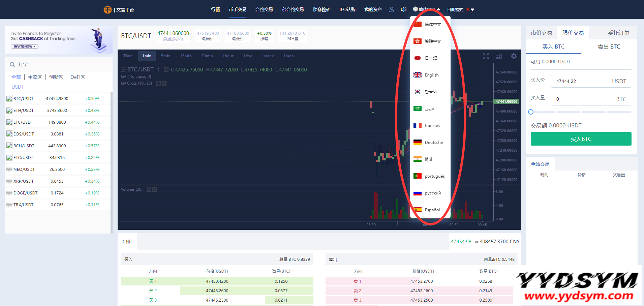Screen dimensions: 644x306
Task: Collapse the BTC/USDT chart legend
Action: coord(123,69)
